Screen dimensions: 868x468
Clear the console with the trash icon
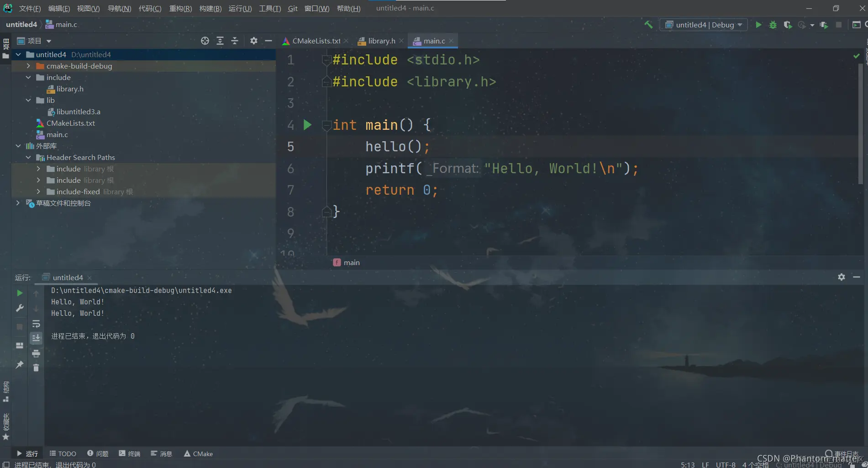(x=36, y=367)
